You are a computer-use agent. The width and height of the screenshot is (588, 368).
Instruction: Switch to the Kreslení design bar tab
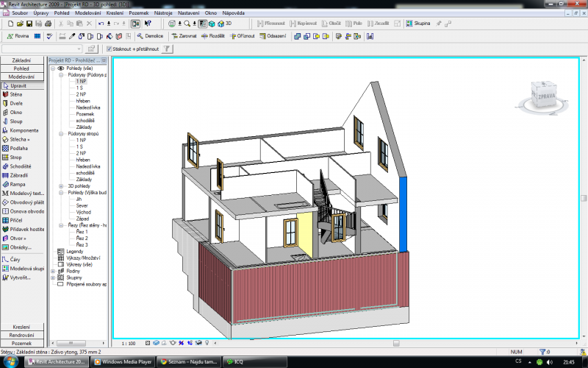(21, 327)
